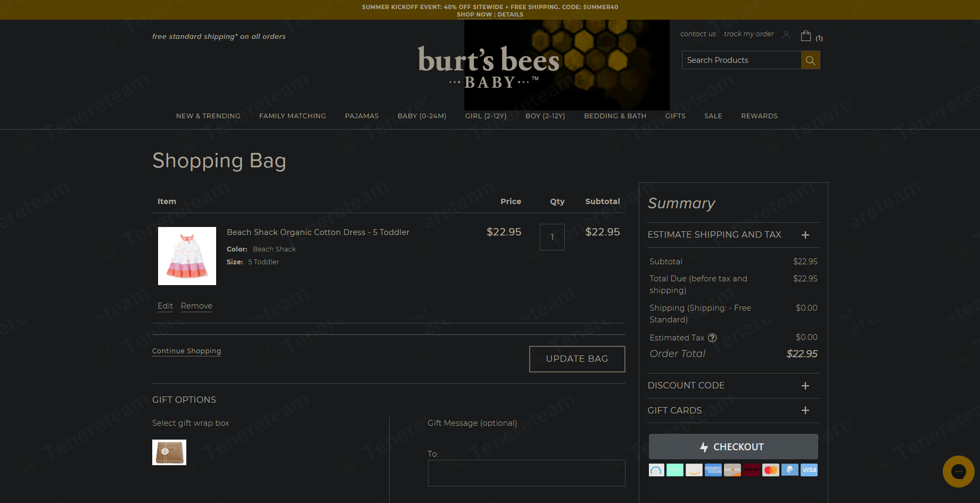Open the Bedding & Bath menu
Image resolution: width=980 pixels, height=503 pixels.
615,116
